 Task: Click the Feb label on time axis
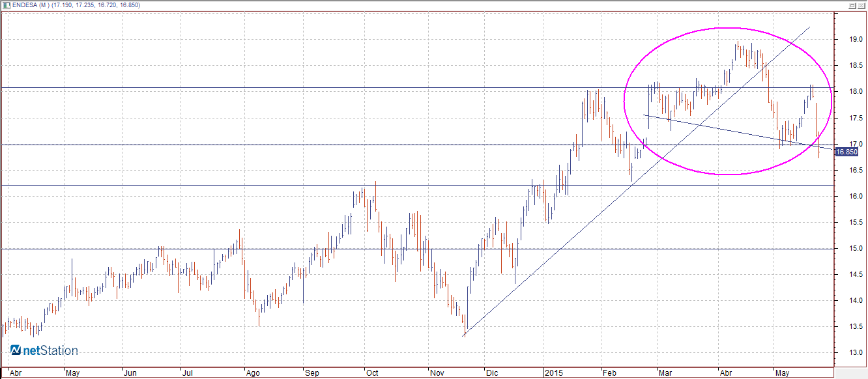(609, 373)
